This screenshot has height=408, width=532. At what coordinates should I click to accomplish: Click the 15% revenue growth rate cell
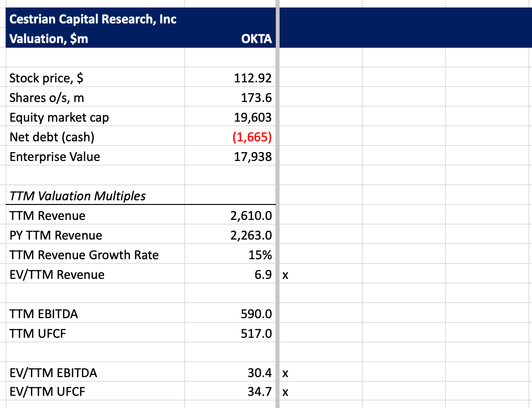[230, 255]
